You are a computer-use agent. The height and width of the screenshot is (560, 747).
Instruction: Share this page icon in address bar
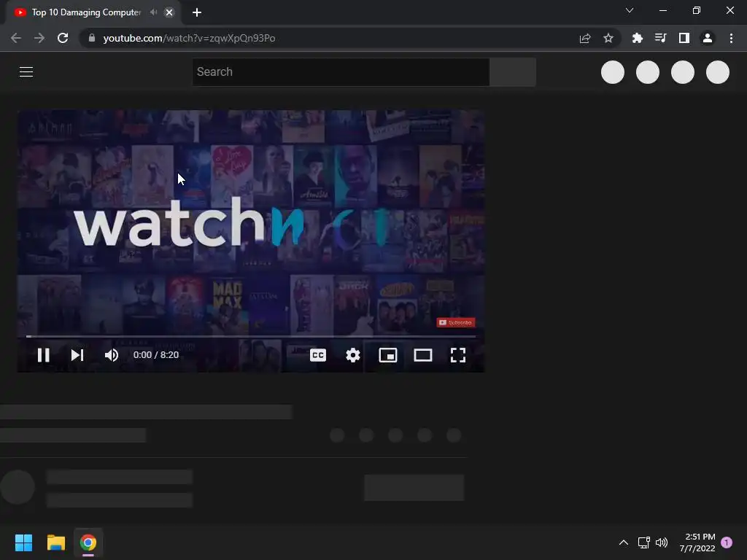pos(585,38)
